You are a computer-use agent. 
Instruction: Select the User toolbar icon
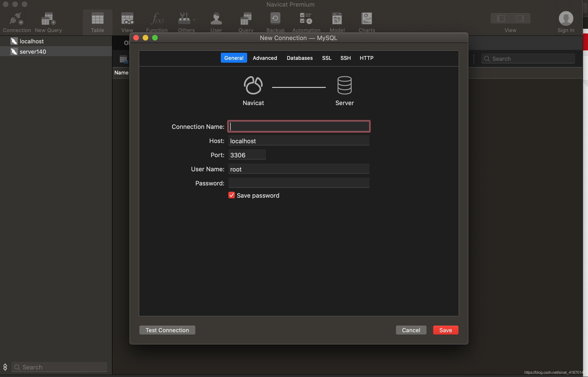point(216,19)
